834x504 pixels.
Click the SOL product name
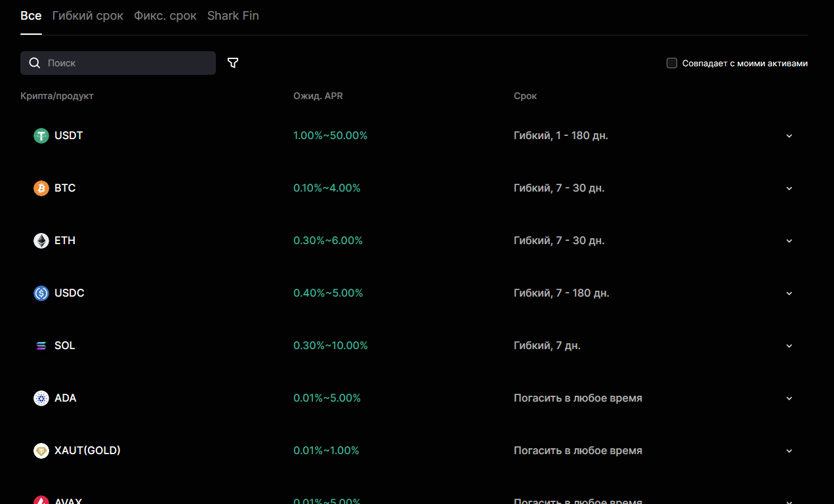pos(65,346)
